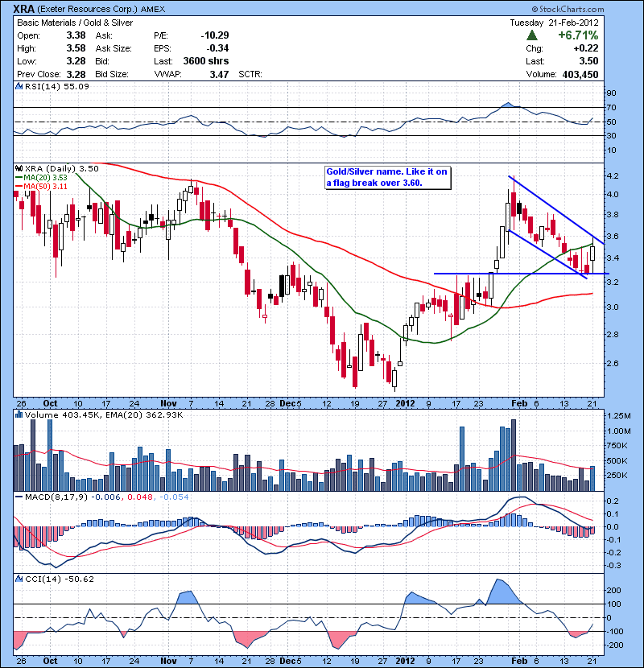Click the StockCharts.com label
Viewport: 644px width, 668px height.
pyautogui.click(x=568, y=9)
